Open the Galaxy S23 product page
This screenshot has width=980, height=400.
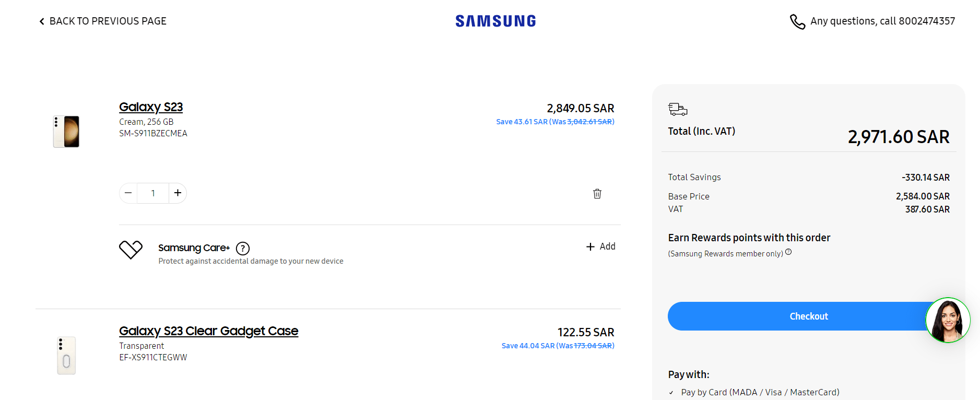pyautogui.click(x=151, y=107)
